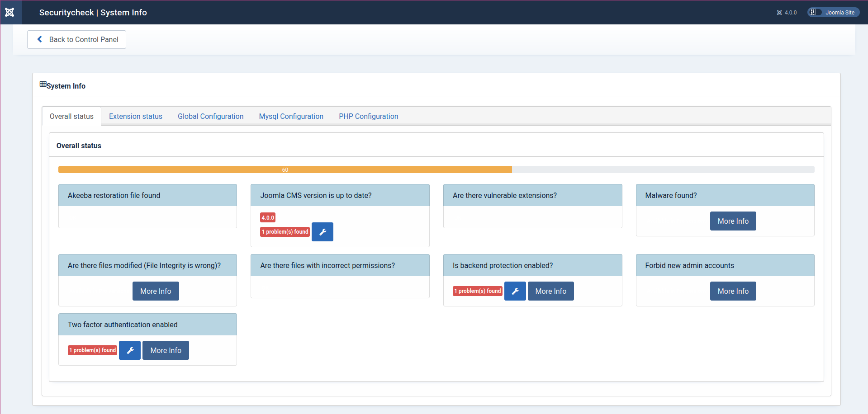Viewport: 868px width, 414px height.
Task: Open More Info for file integrity check
Action: coord(156,291)
